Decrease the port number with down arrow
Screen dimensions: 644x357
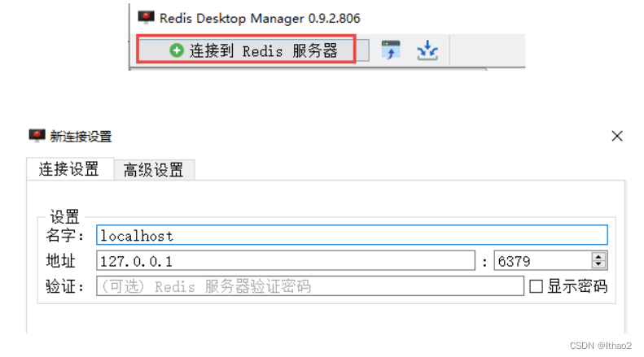tap(599, 264)
